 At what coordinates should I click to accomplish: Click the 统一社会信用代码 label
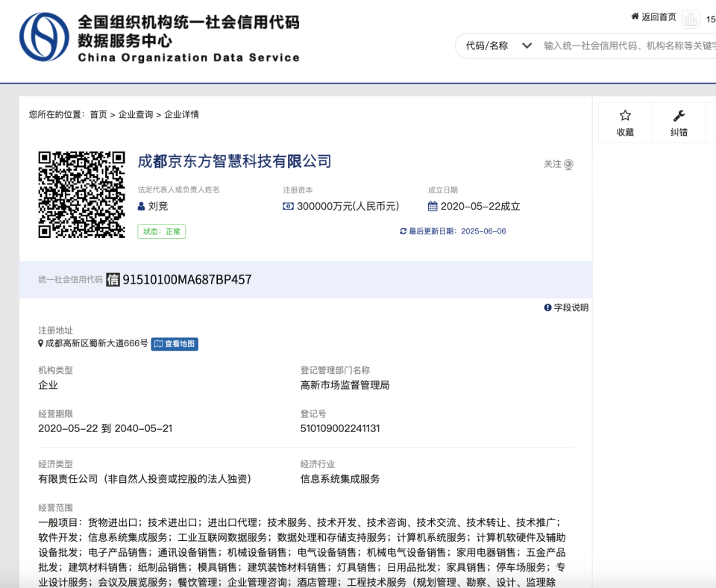click(70, 279)
